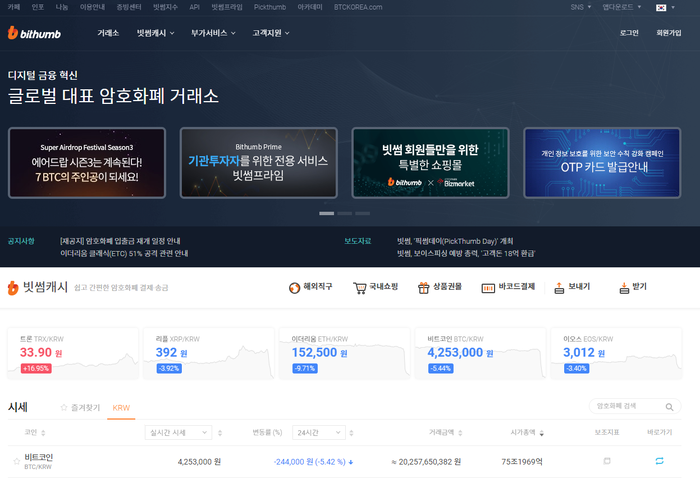Image resolution: width=700 pixels, height=478 pixels.
Task: Click the 빗썸캐시 orange logo icon
Action: pyautogui.click(x=13, y=288)
